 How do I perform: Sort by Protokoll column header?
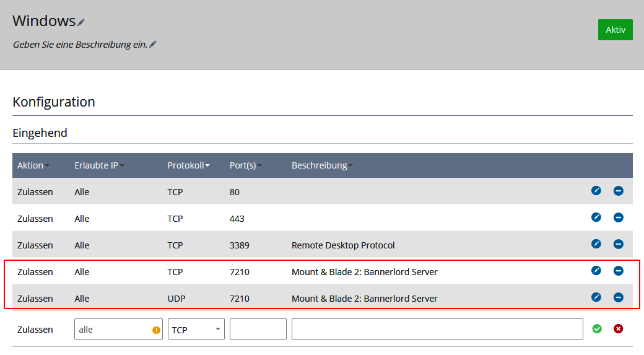coord(188,165)
